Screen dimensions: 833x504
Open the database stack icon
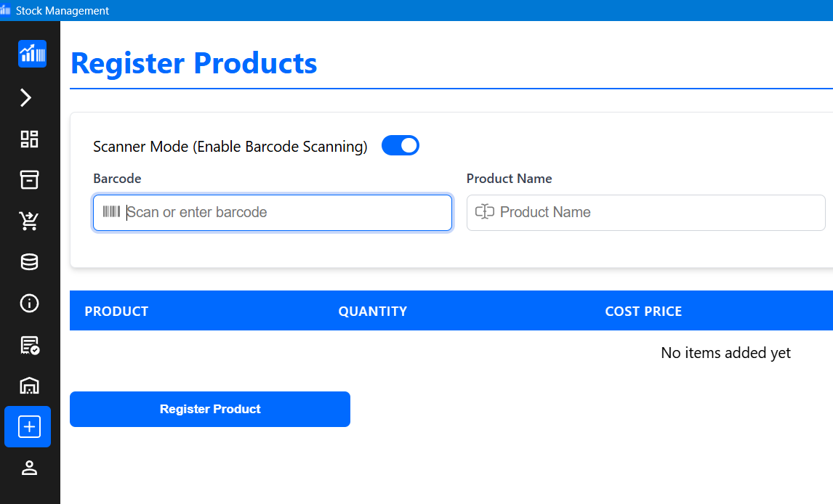pos(29,261)
